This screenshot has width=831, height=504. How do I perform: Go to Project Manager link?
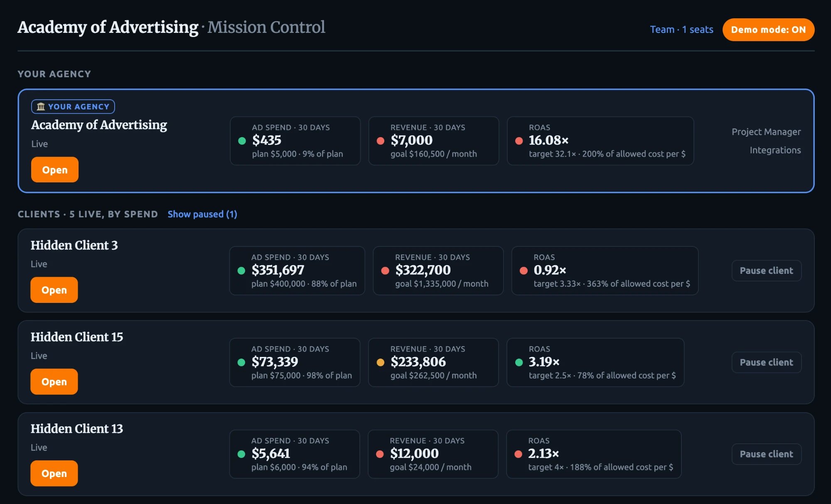[766, 132]
